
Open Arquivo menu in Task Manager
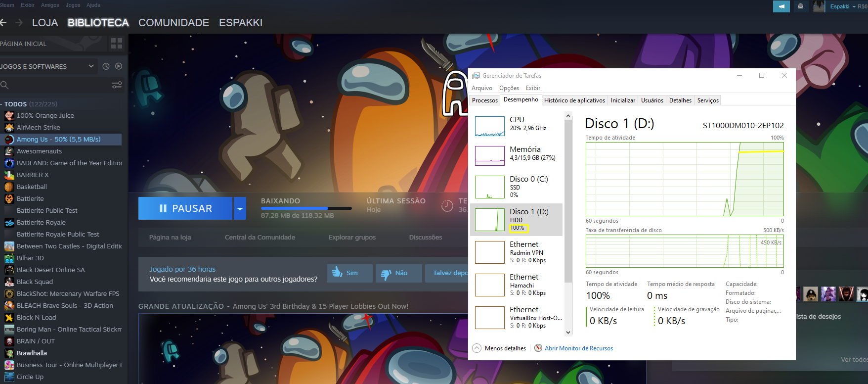tap(482, 88)
